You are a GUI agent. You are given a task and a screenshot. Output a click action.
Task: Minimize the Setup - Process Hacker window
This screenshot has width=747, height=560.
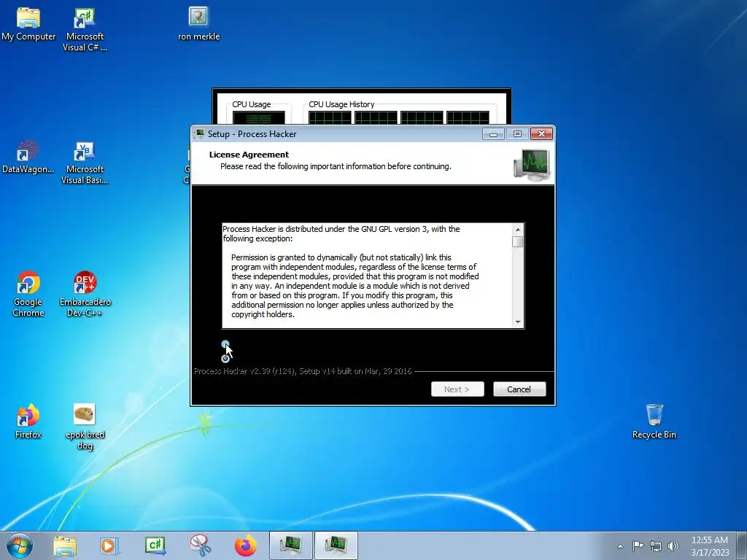point(493,134)
